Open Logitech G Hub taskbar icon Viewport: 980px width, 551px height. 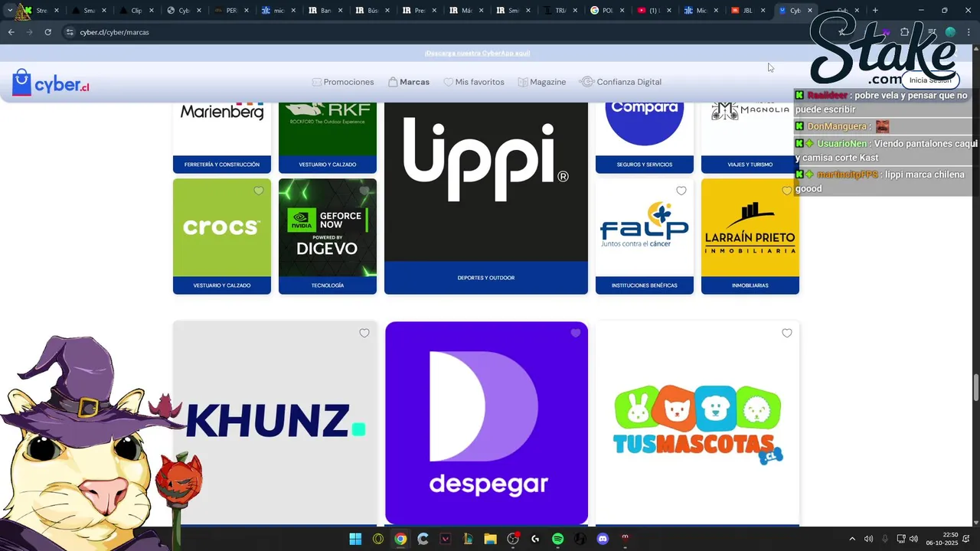click(x=535, y=539)
